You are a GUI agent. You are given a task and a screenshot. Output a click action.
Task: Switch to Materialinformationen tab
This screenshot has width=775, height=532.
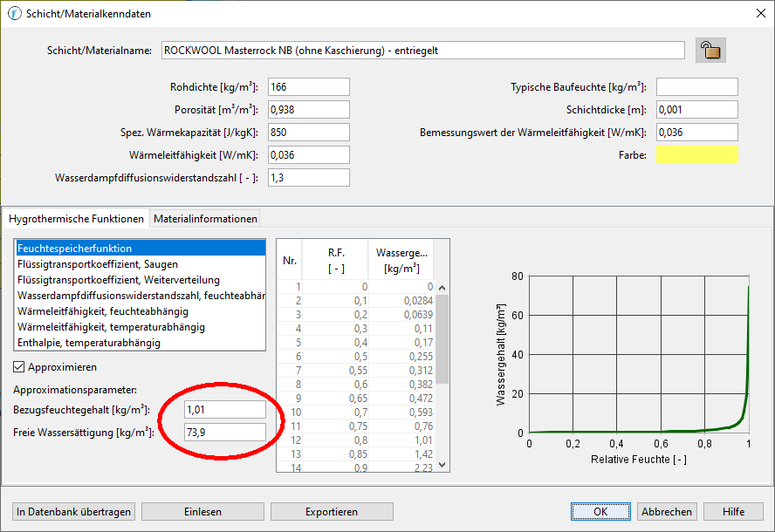(205, 219)
